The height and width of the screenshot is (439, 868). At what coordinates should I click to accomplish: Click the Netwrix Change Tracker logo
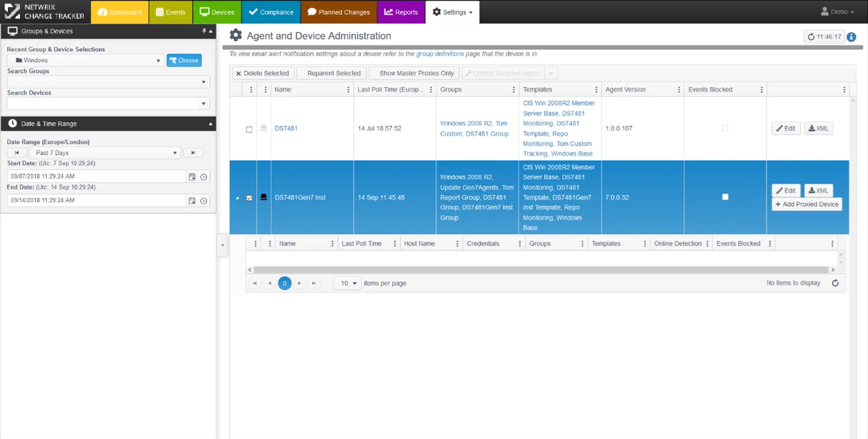[x=44, y=12]
